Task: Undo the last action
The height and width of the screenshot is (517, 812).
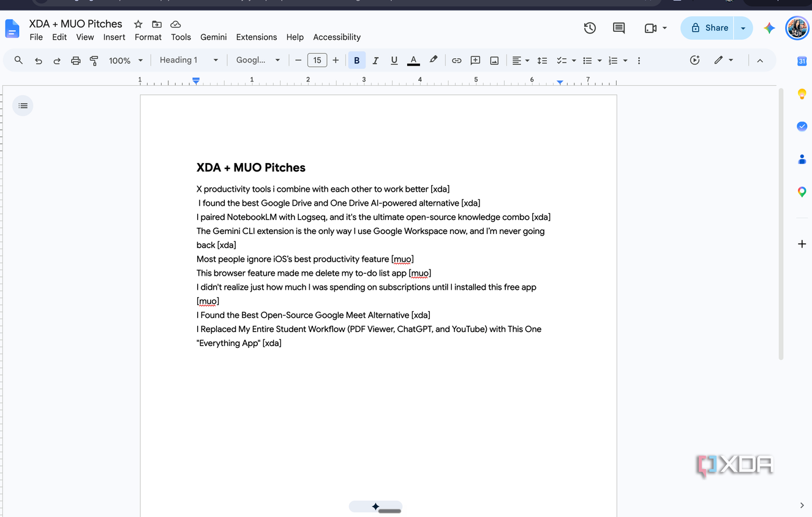Action: pyautogui.click(x=39, y=61)
